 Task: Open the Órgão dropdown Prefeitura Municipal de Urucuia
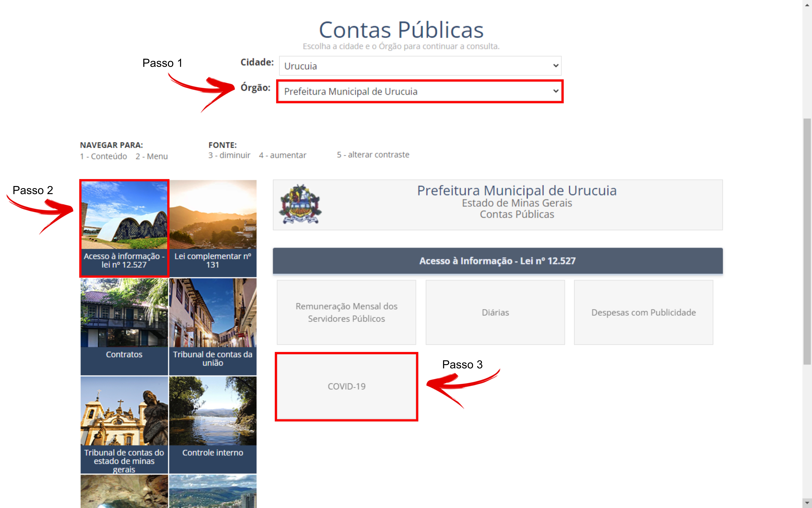[x=420, y=91]
